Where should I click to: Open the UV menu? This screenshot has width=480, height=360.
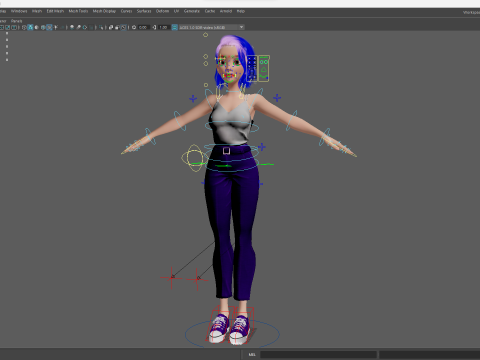coord(176,11)
